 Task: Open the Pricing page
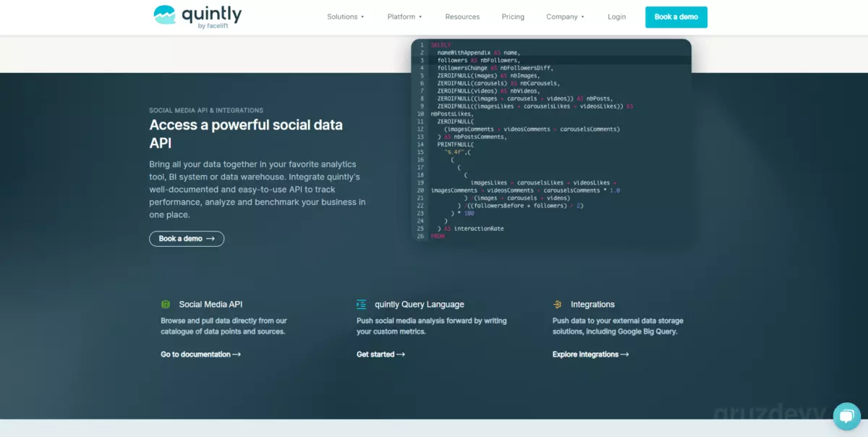(513, 17)
